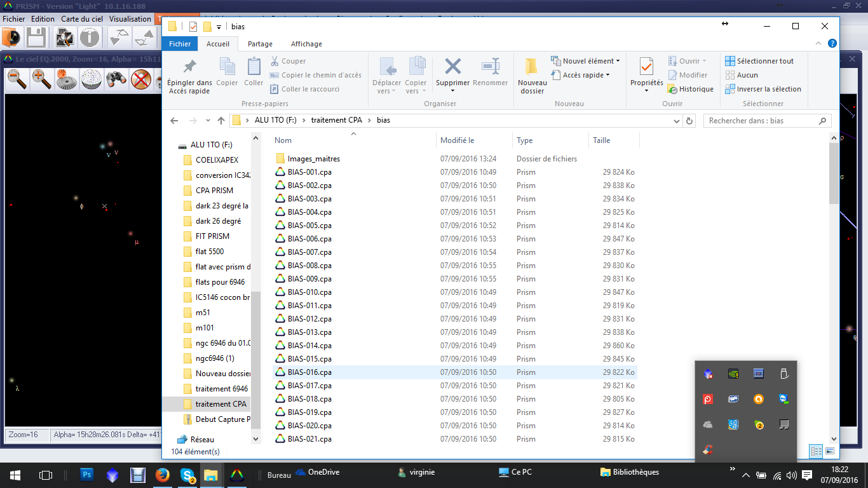Collapse the ribbon with the chevron
The width and height of the screenshot is (868, 488).
[x=819, y=44]
